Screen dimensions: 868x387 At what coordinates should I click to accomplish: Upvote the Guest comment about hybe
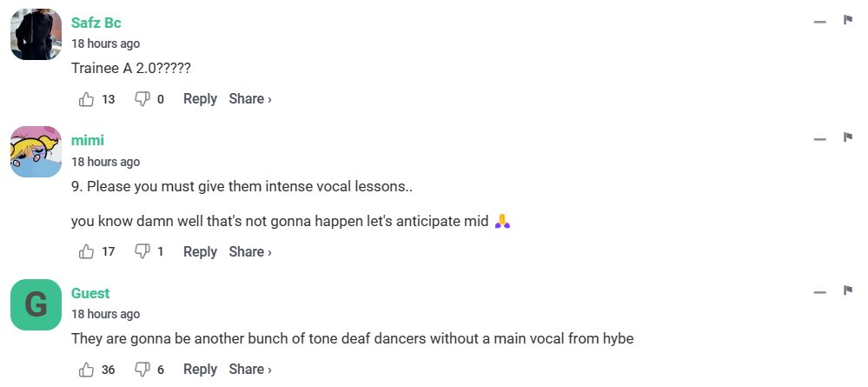pyautogui.click(x=87, y=370)
